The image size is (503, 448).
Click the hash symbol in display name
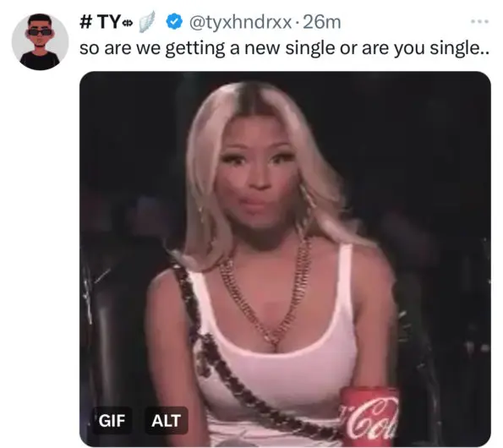tap(85, 23)
